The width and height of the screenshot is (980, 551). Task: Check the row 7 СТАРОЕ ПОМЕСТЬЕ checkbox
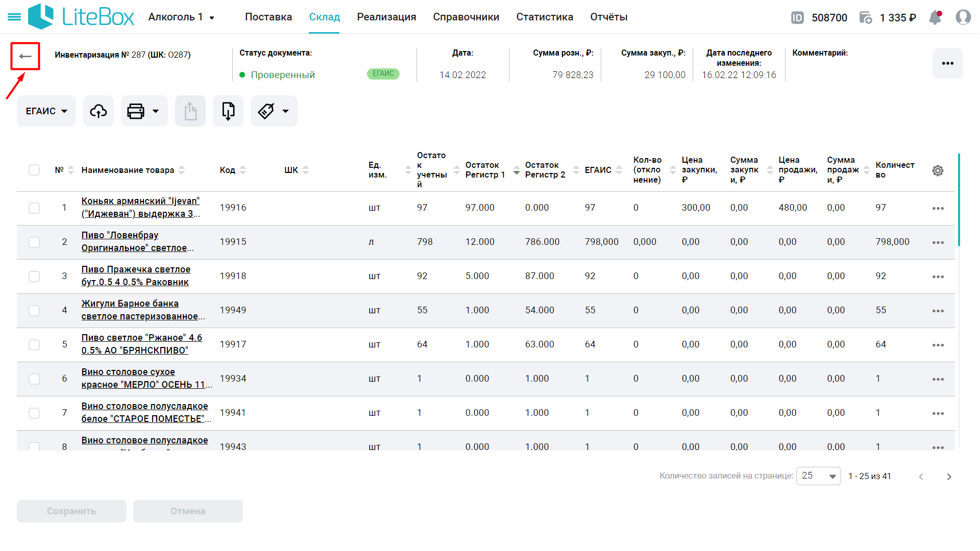click(34, 413)
